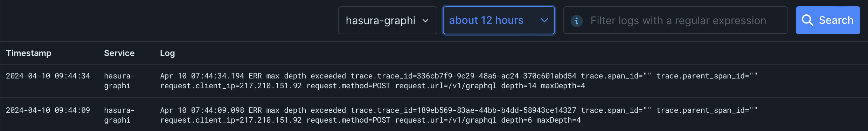This screenshot has height=131, width=868.
Task: Click trace ID 189eb569 in second log
Action: point(463,110)
